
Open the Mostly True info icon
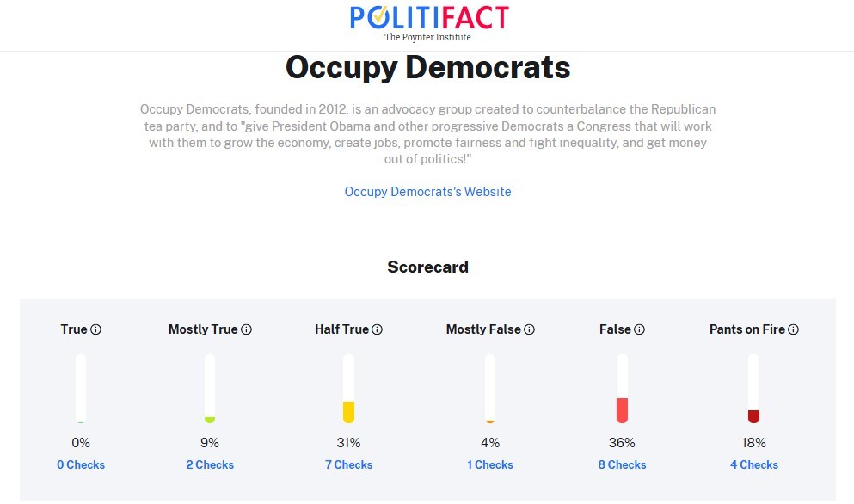pyautogui.click(x=246, y=329)
